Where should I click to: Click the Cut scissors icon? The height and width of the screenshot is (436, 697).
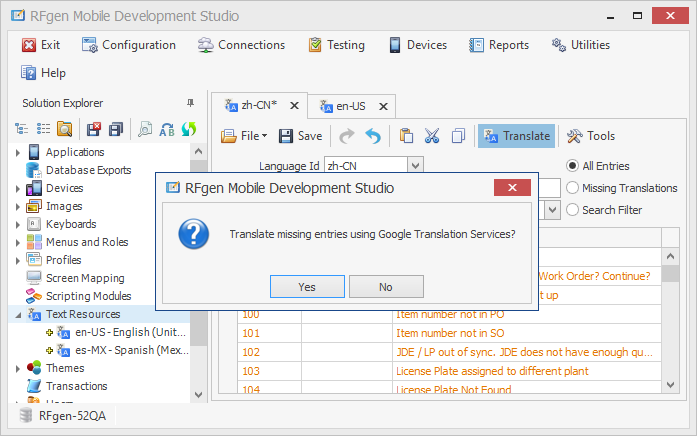click(432, 136)
